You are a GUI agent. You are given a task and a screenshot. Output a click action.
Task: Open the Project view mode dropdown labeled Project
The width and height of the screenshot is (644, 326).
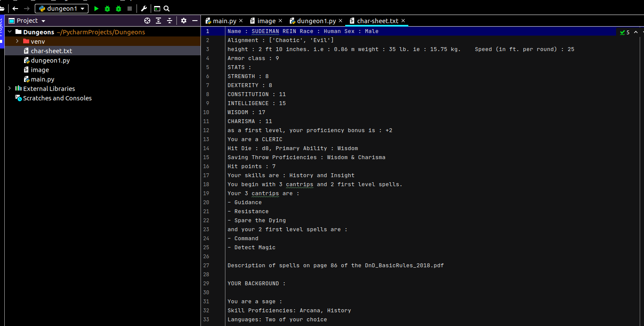(27, 21)
